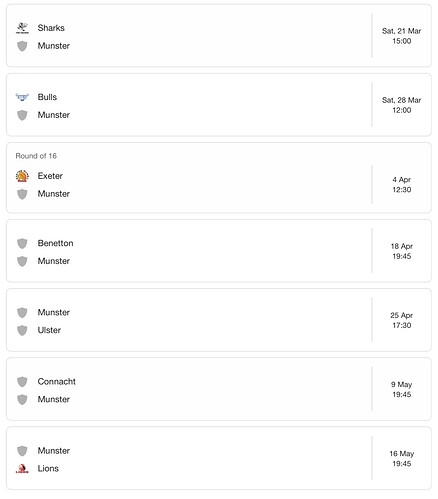Click the Lions team logo icon

(x=22, y=468)
